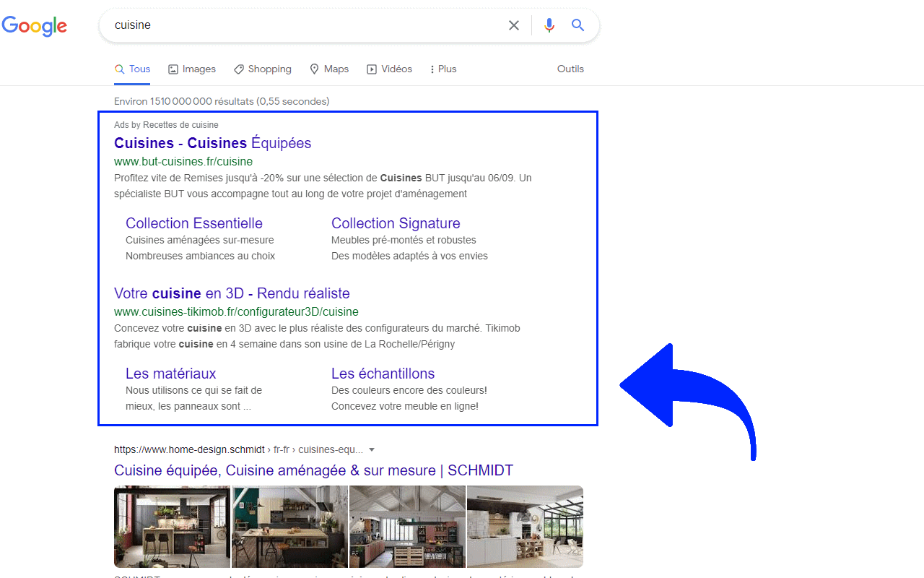The image size is (924, 578).
Task: Submit search with the magnifier icon
Action: coord(577,25)
